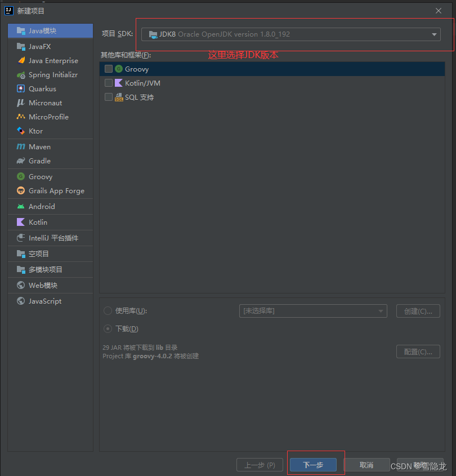Click the Grails App Forge label
This screenshot has width=456, height=476.
click(x=56, y=191)
